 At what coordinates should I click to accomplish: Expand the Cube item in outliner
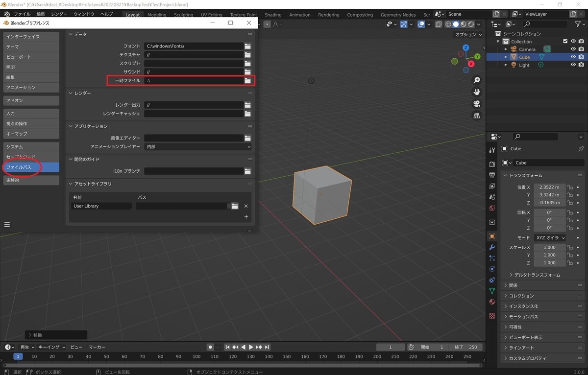click(x=506, y=57)
